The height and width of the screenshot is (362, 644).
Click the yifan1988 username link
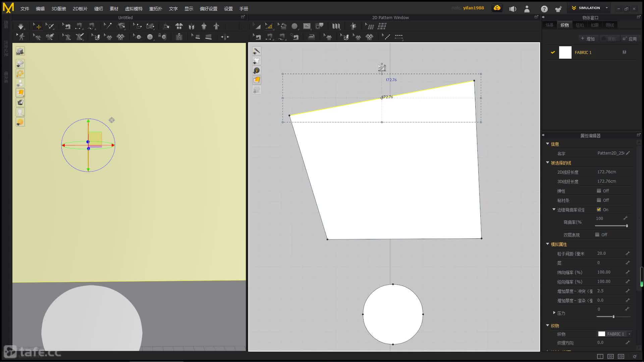pos(473,8)
